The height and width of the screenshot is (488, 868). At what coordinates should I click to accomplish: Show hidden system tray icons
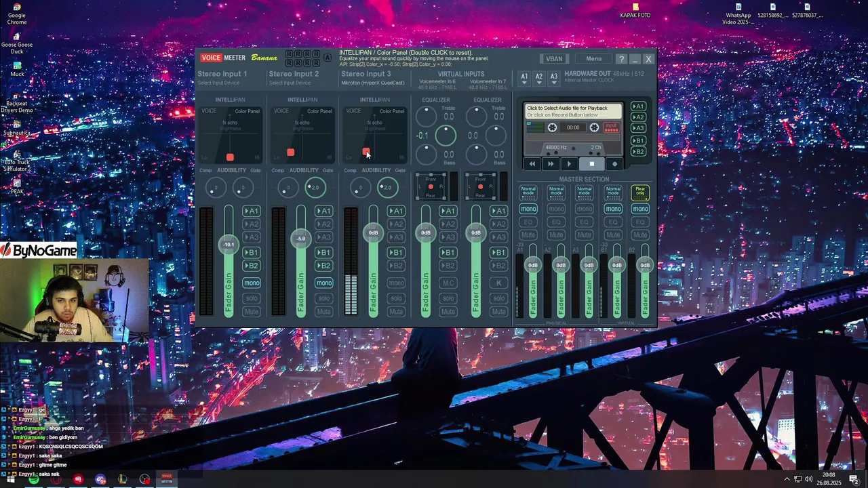787,479
